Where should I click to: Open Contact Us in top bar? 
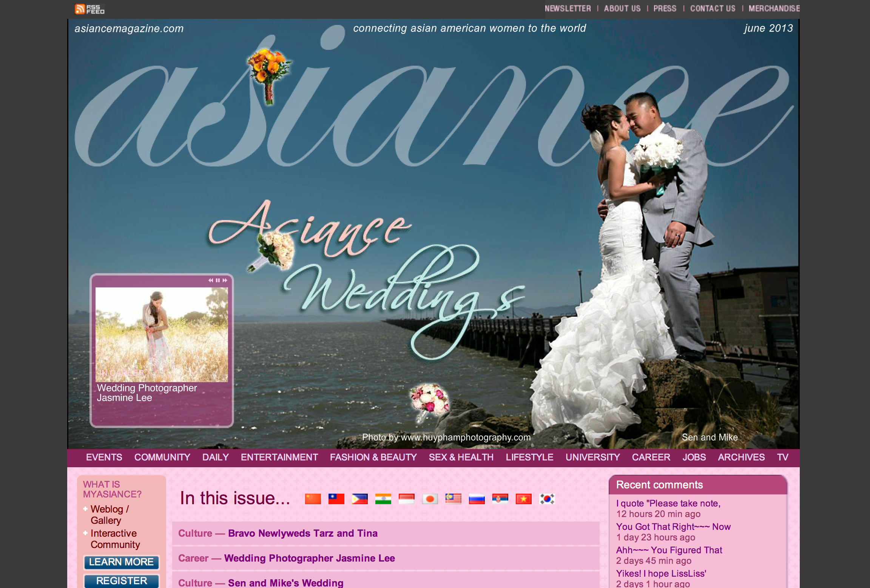[713, 8]
